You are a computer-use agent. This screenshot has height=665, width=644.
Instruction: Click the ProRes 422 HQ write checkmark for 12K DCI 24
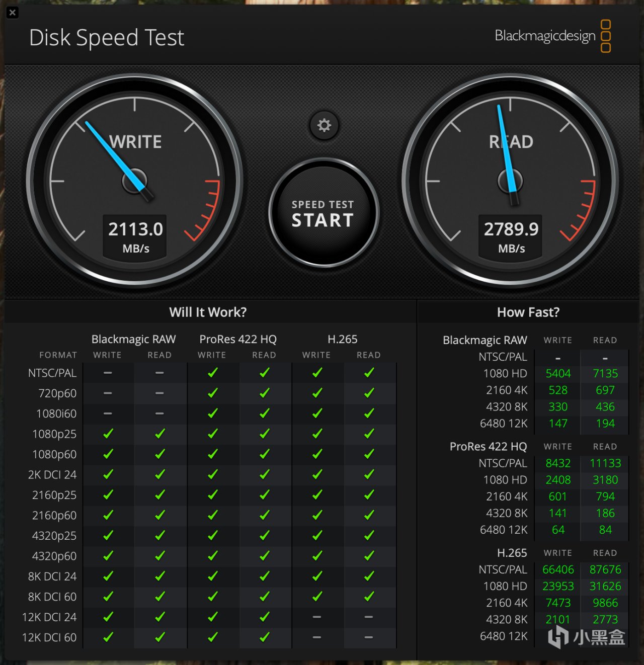(212, 617)
